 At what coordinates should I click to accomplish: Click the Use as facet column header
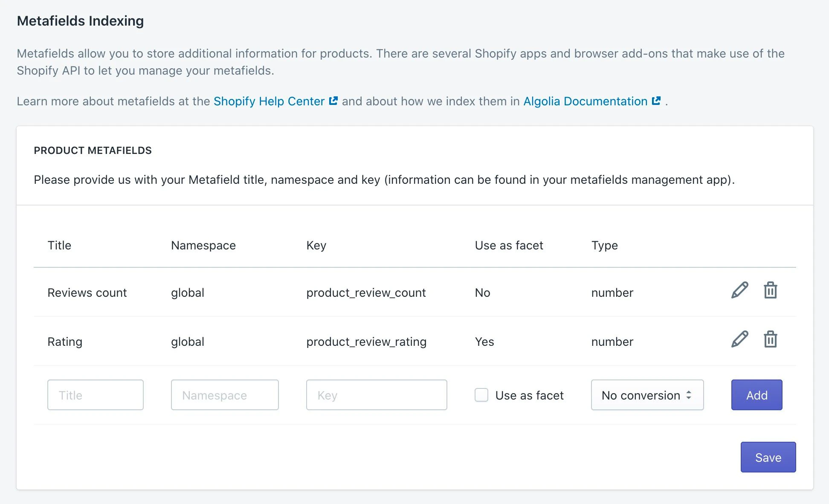[509, 245]
